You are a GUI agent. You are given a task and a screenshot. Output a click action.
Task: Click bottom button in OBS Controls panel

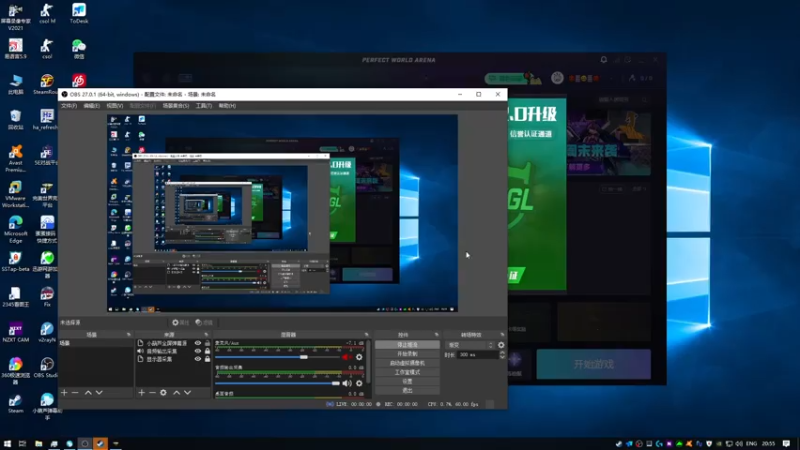(x=407, y=390)
